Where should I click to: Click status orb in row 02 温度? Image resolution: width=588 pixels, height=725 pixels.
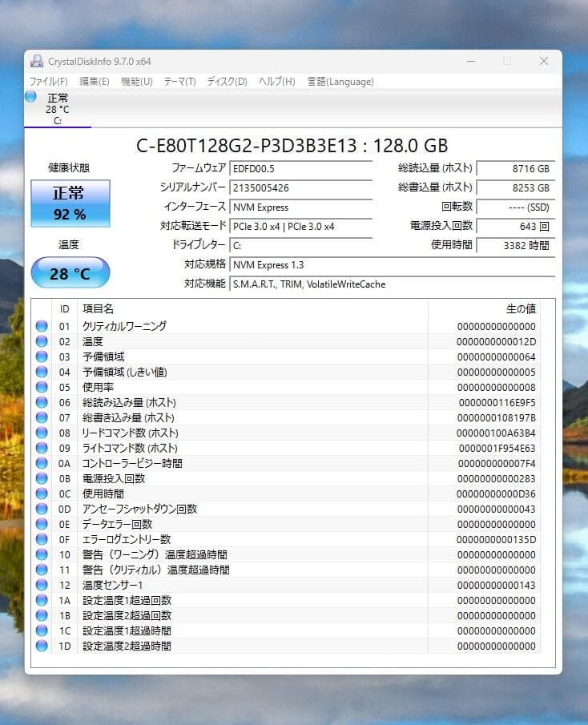click(x=42, y=341)
